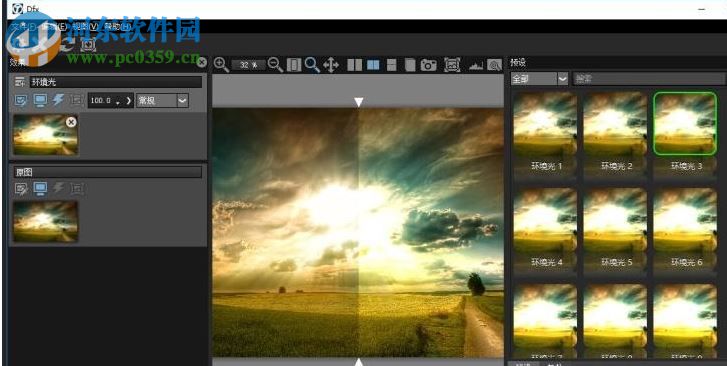Apply the 环境光 1 preset
The width and height of the screenshot is (727, 366).
(545, 132)
